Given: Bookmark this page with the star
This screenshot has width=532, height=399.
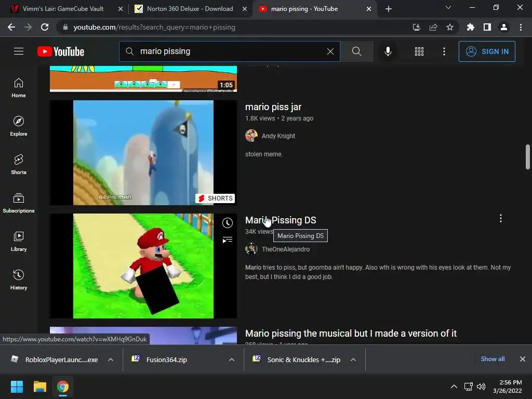Looking at the screenshot, I should coord(450,27).
